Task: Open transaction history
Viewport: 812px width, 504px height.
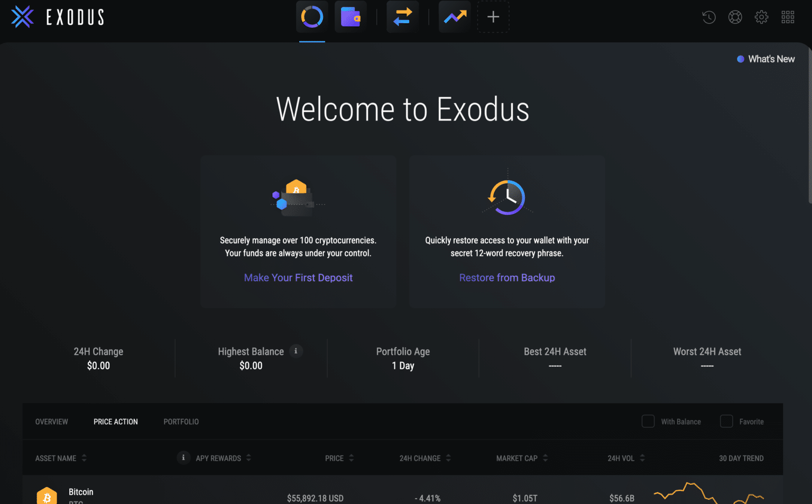Action: click(x=708, y=17)
